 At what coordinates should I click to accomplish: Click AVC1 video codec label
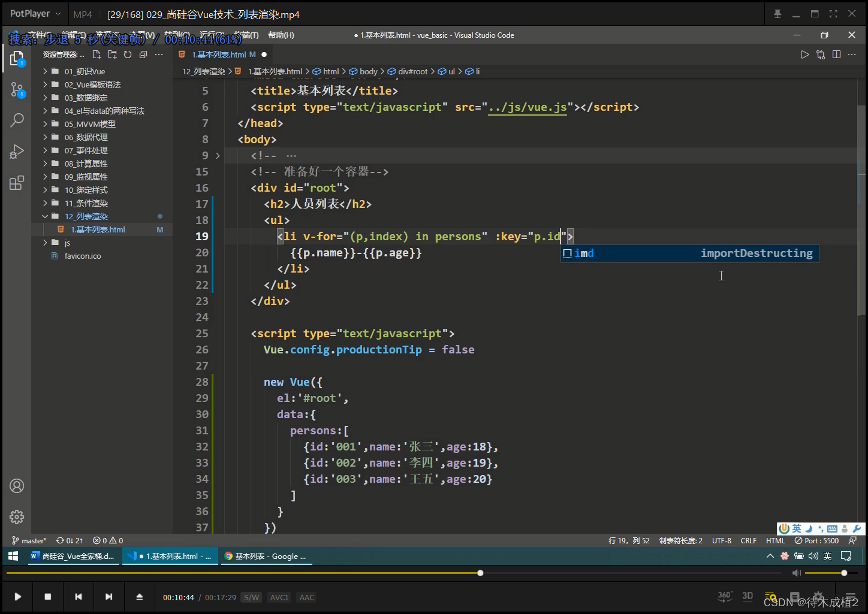279,597
